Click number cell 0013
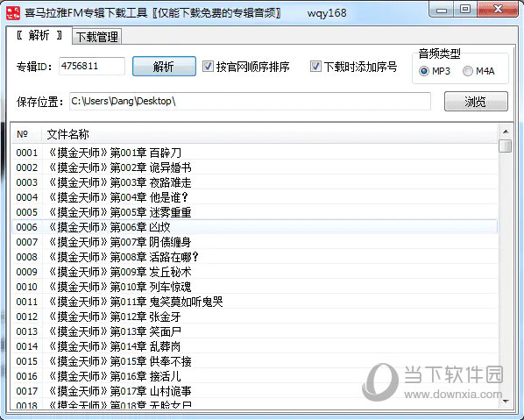This screenshot has height=420, width=524. click(x=27, y=331)
